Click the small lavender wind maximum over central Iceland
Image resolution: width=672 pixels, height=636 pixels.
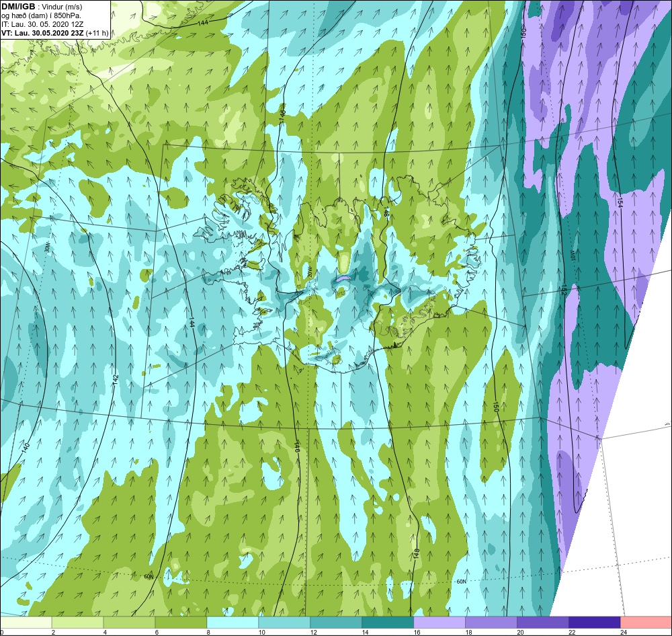(x=343, y=278)
